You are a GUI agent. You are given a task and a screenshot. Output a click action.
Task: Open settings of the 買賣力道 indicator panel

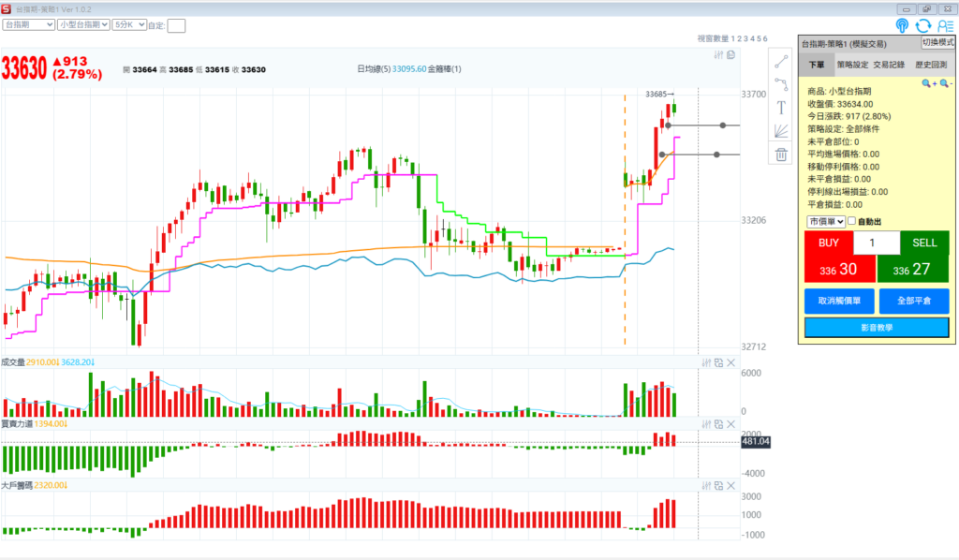pyautogui.click(x=706, y=424)
